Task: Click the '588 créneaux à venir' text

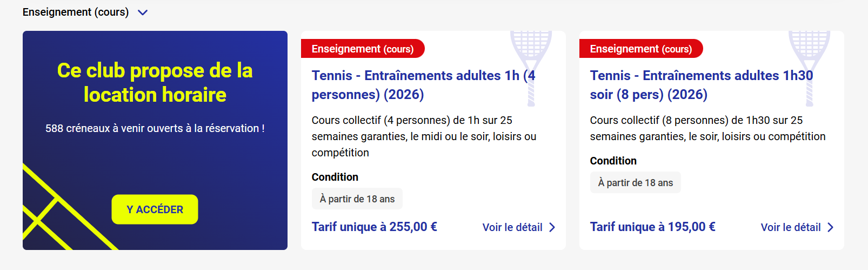Action: coord(155,128)
